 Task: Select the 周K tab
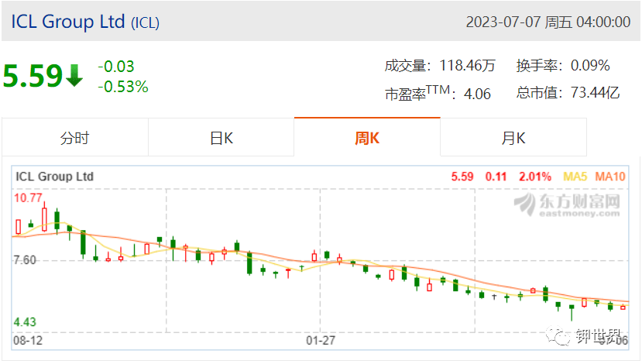[367, 138]
